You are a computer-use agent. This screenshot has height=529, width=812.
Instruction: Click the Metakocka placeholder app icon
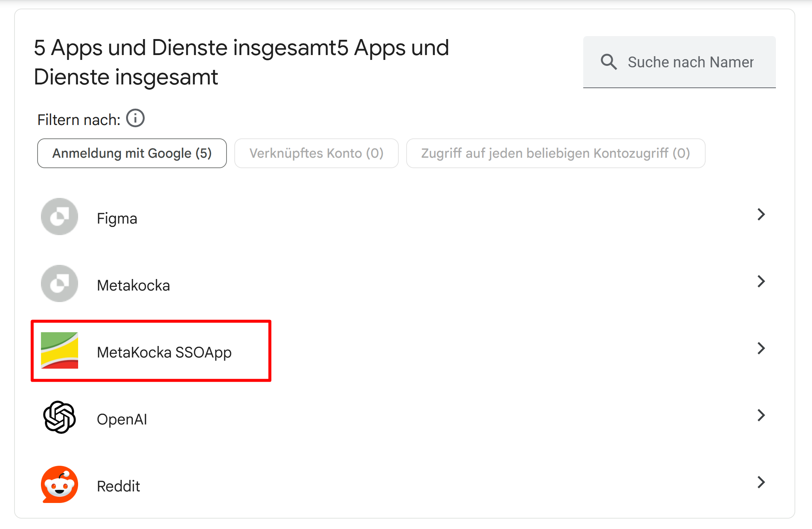(x=60, y=283)
